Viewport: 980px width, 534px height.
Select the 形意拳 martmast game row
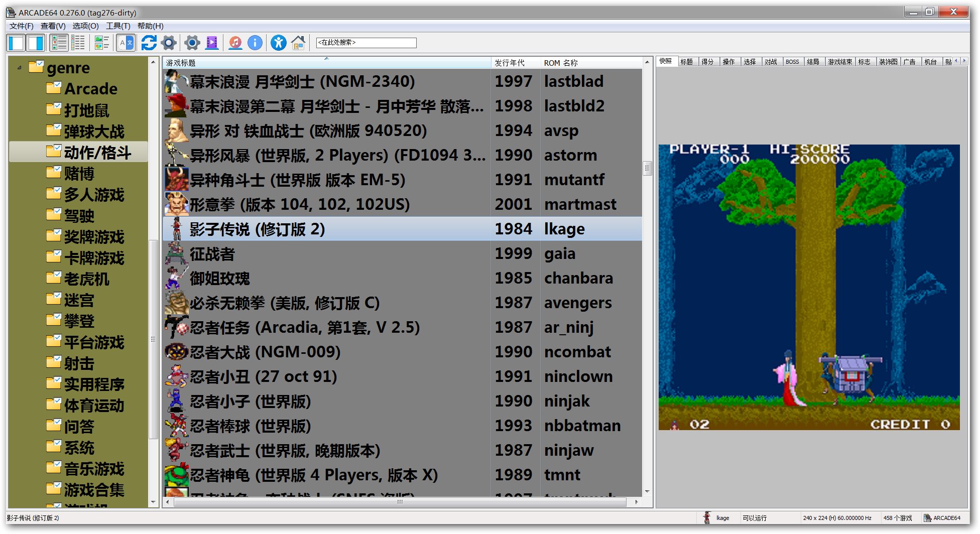coord(403,204)
